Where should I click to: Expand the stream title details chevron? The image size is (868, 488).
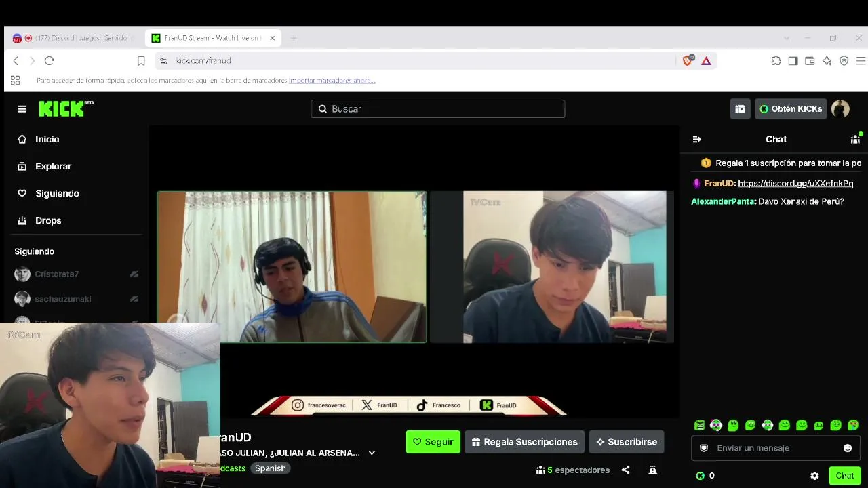click(x=372, y=453)
